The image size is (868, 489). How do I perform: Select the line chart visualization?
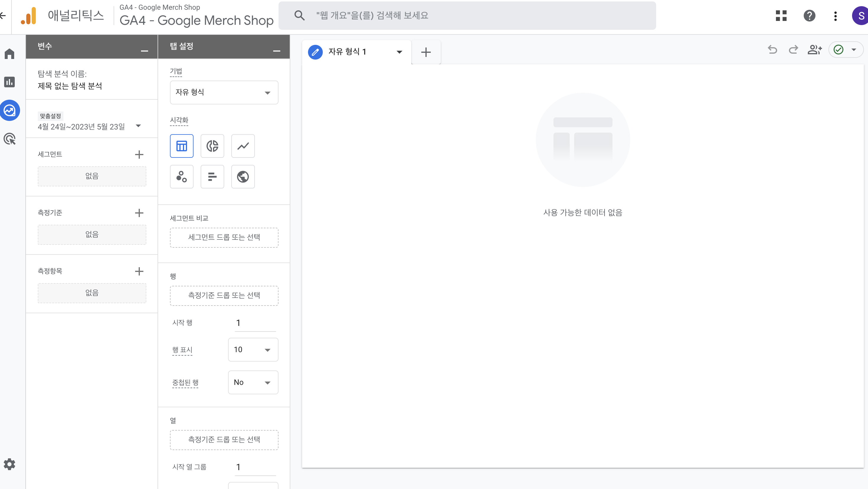(x=243, y=146)
